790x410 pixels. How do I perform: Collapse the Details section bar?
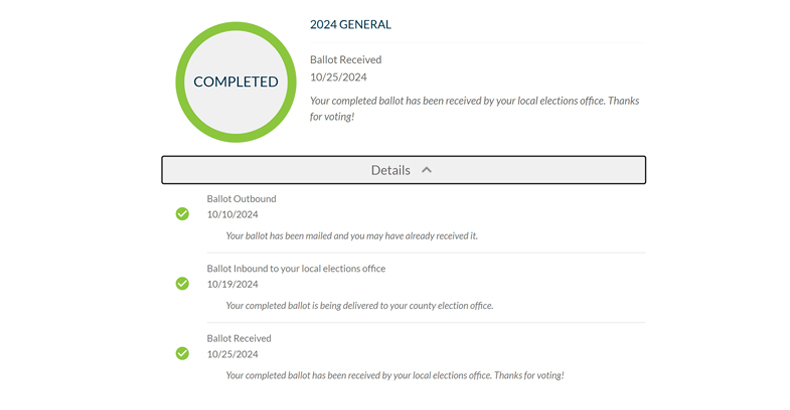click(x=404, y=170)
